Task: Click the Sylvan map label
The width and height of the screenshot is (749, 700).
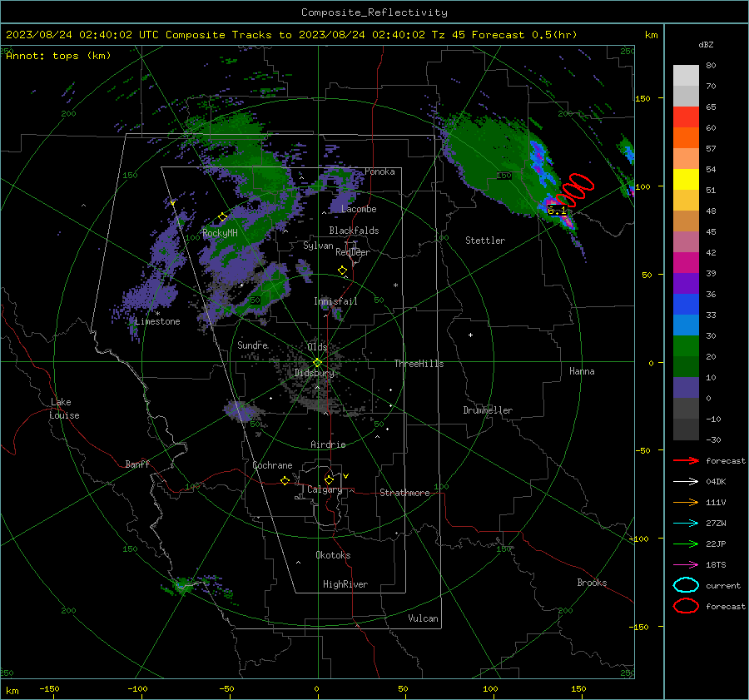Action: 318,246
